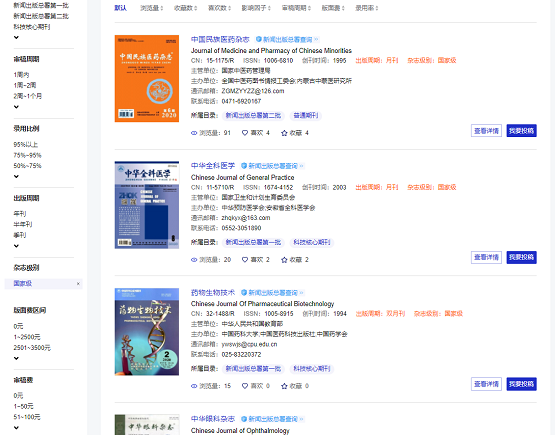The image size is (555, 435).
Task: Click the star favorite icon for 中国民族医药杂志
Action: 284,133
